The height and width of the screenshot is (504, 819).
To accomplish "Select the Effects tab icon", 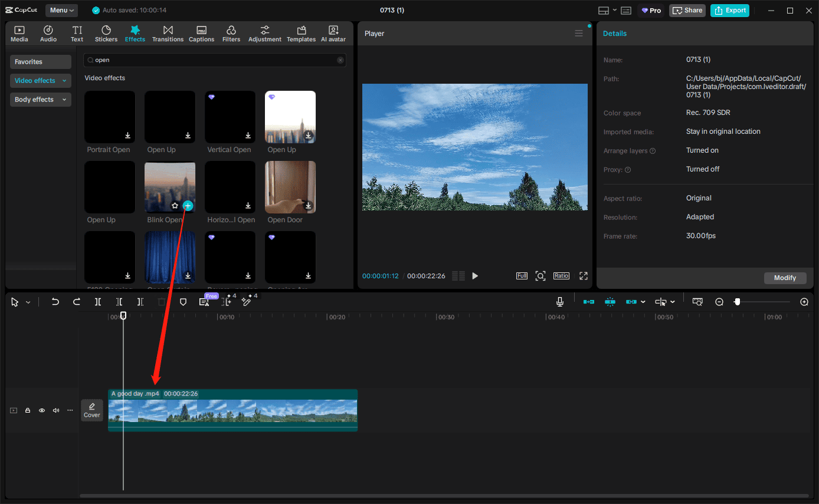I will [135, 29].
